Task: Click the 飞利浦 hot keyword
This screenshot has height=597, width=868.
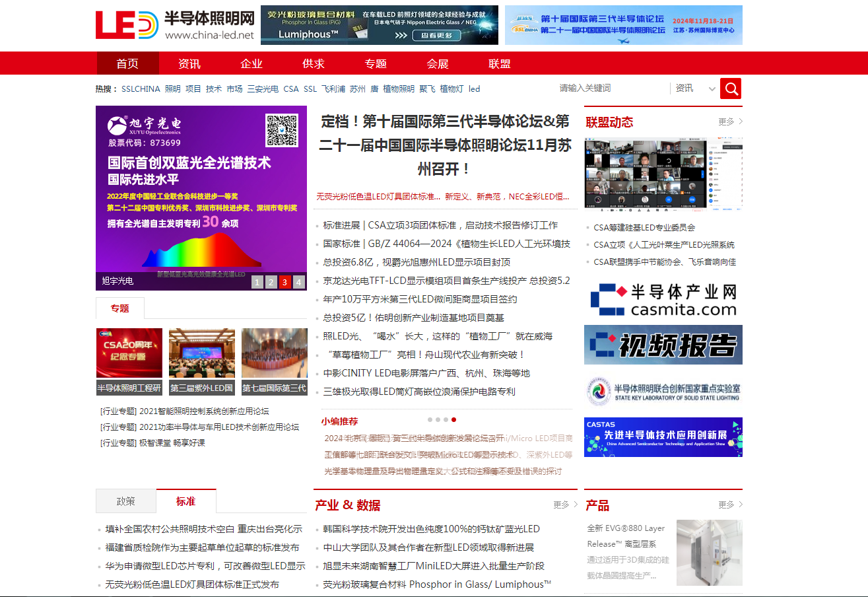Action: coord(333,89)
